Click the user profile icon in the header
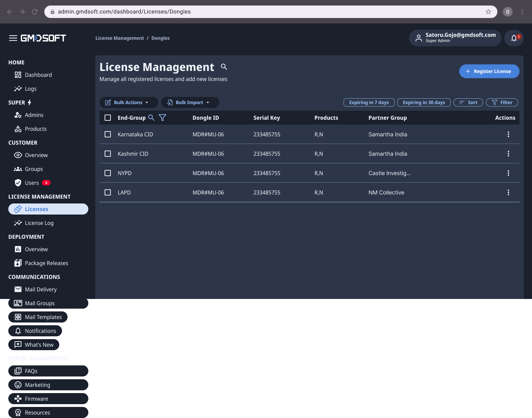 (x=419, y=38)
